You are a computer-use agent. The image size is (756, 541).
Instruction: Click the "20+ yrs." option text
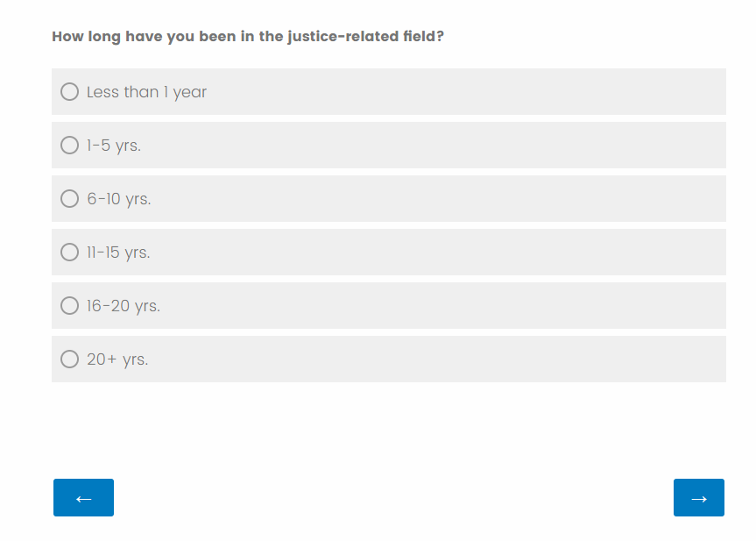pos(117,359)
